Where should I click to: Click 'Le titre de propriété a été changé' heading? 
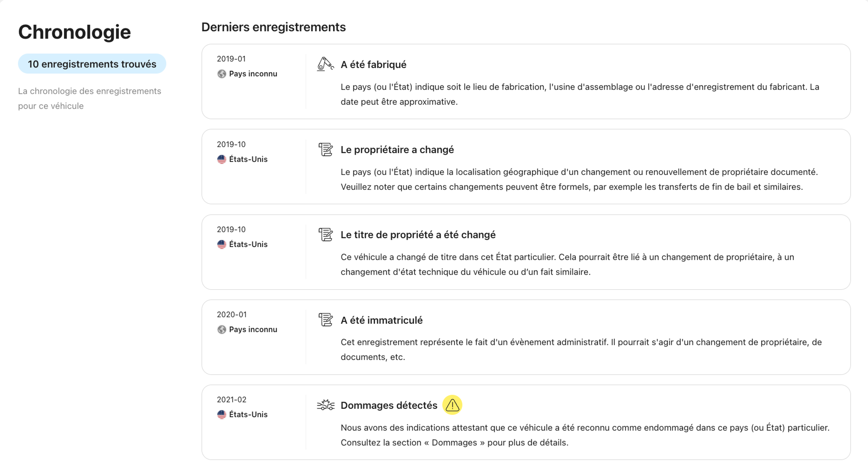tap(418, 234)
